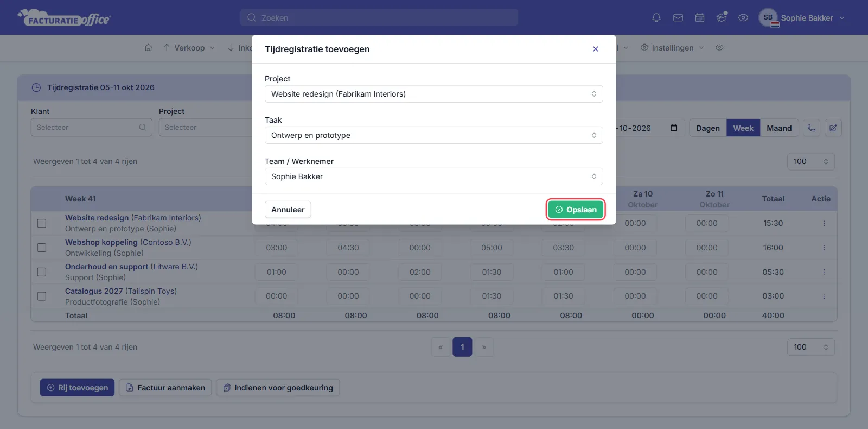This screenshot has width=868, height=429.
Task: Click the FacturatieOffice logo
Action: [64, 18]
